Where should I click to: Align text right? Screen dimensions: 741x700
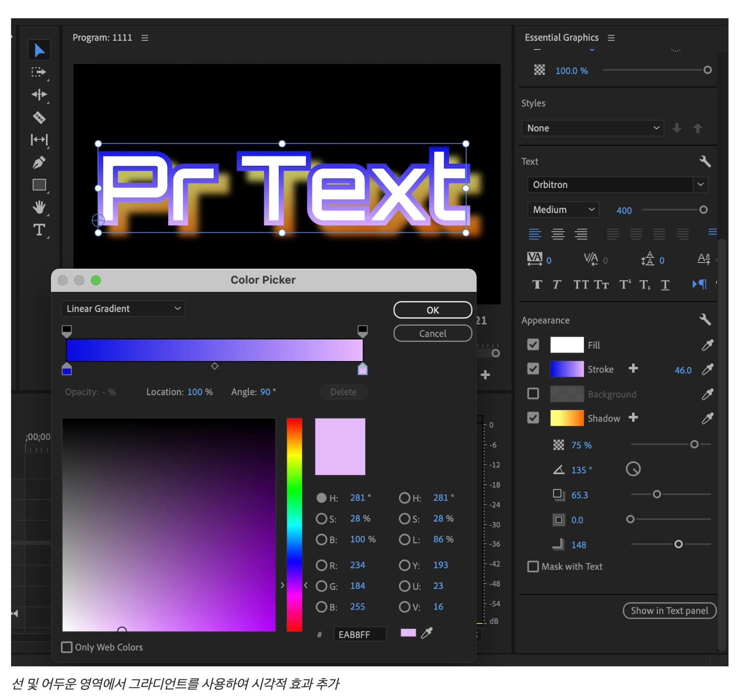[581, 234]
